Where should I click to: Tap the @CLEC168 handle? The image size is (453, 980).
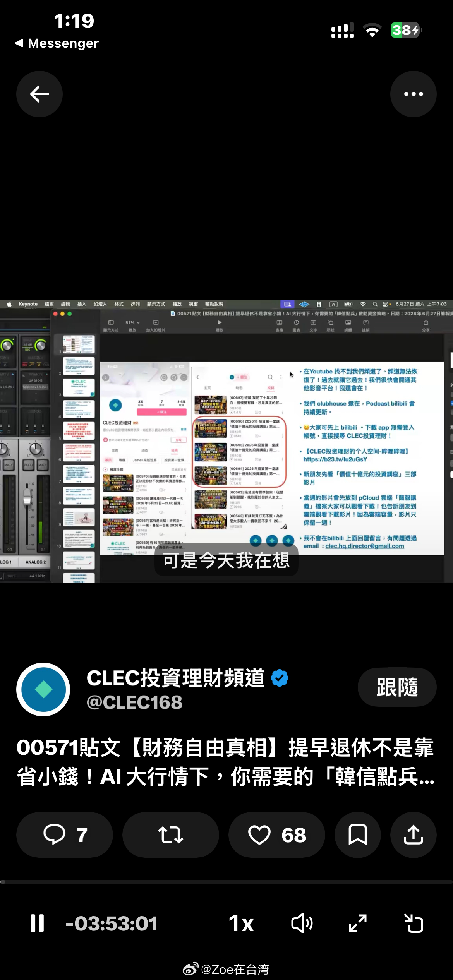134,702
